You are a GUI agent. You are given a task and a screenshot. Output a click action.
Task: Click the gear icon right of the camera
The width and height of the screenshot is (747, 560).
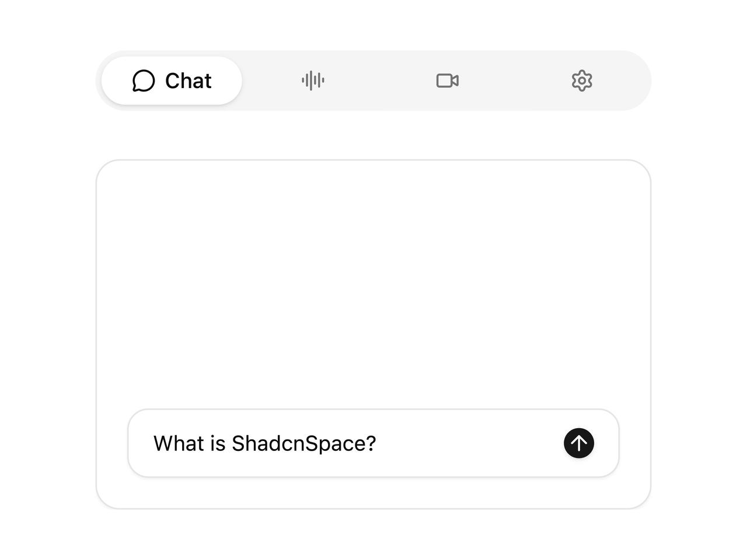582,80
